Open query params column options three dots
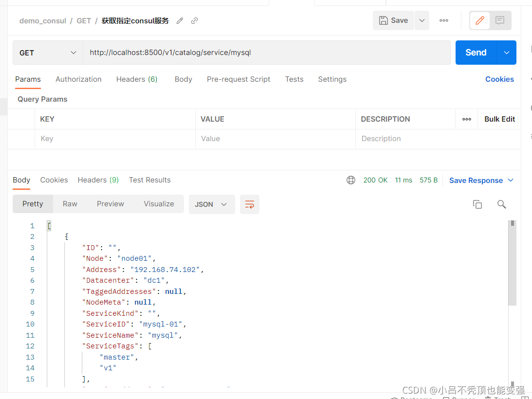This screenshot has width=532, height=399. tap(466, 119)
